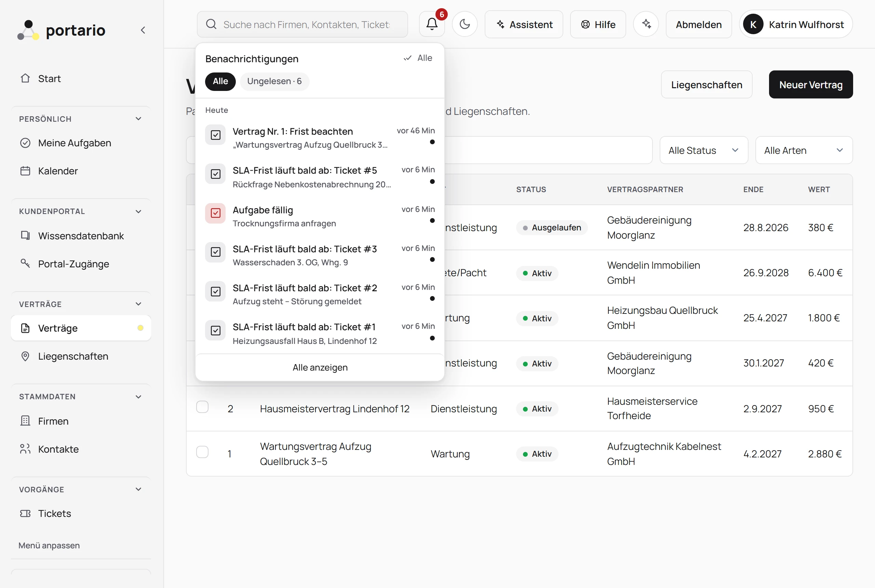Open Start in the sidebar
This screenshot has height=588, width=875.
(x=81, y=79)
